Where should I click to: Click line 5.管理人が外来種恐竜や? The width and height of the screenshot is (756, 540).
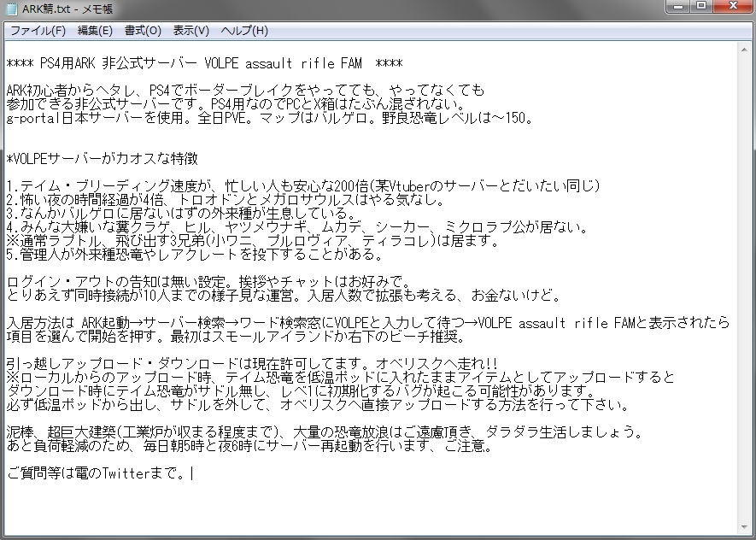[195, 254]
